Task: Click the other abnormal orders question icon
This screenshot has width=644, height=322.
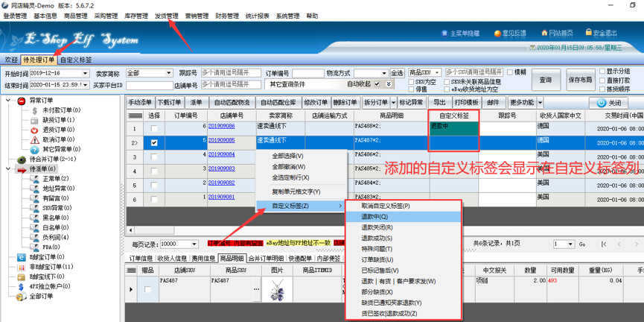Action: click(x=34, y=150)
